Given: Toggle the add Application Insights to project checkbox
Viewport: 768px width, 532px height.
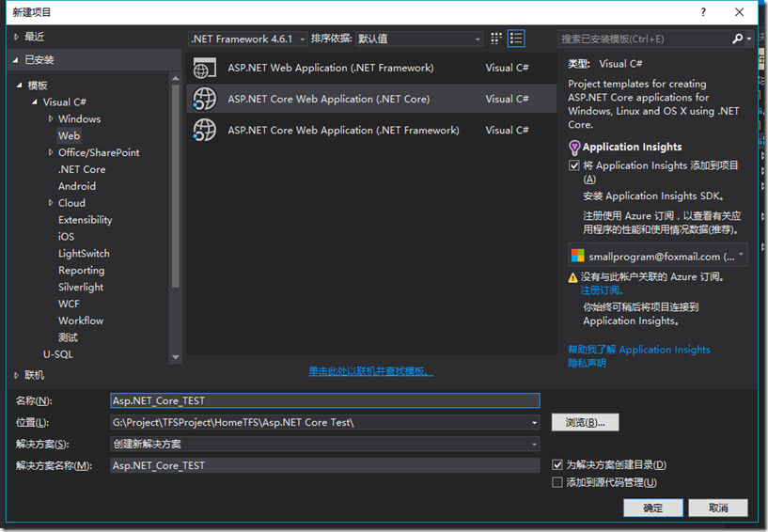Looking at the screenshot, I should coord(574,165).
